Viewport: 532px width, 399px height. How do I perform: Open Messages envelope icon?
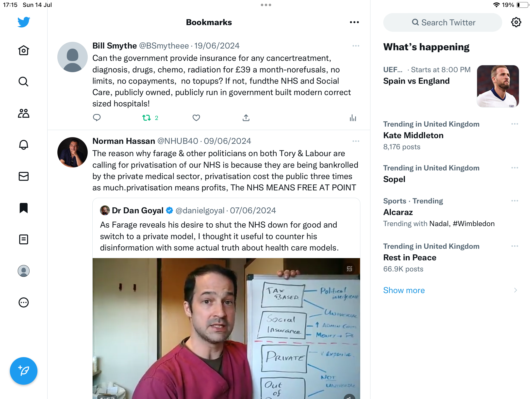pyautogui.click(x=24, y=176)
